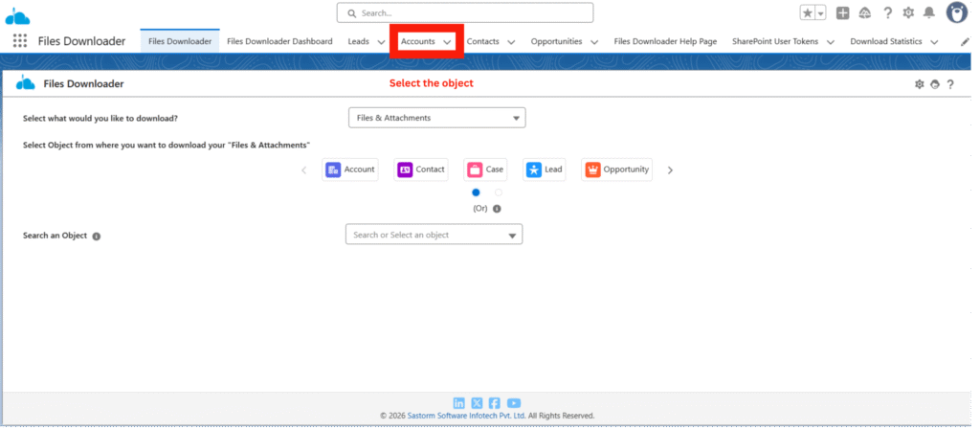Open the user profile avatar
980x430 pixels.
coord(957,12)
